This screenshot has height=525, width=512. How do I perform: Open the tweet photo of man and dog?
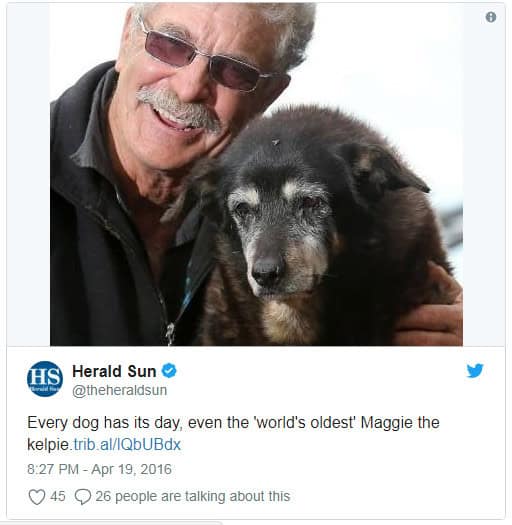coord(256,174)
